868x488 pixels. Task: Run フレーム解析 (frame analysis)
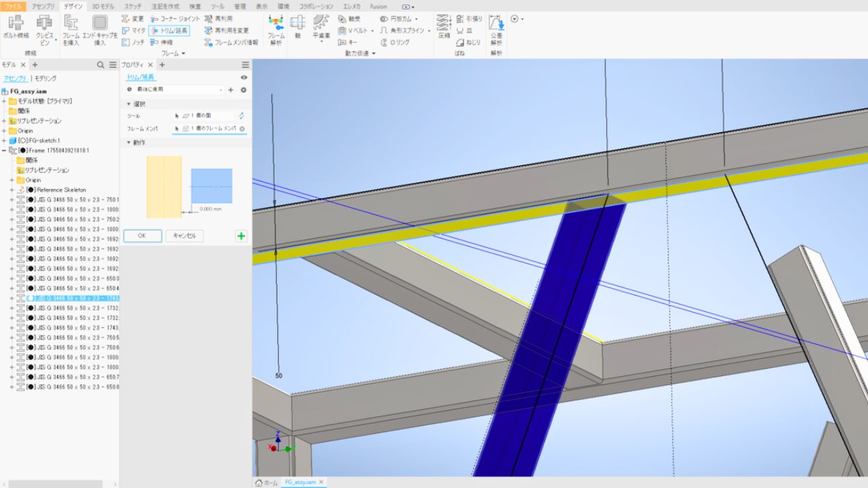[x=276, y=30]
